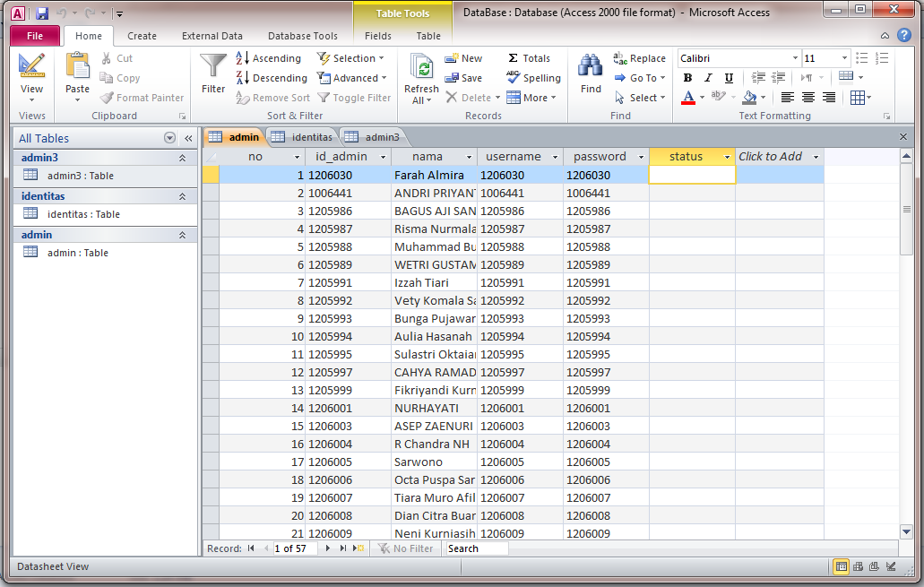Open the View datasheet/design switcher icon
This screenshot has width=924, height=587.
coord(31,65)
